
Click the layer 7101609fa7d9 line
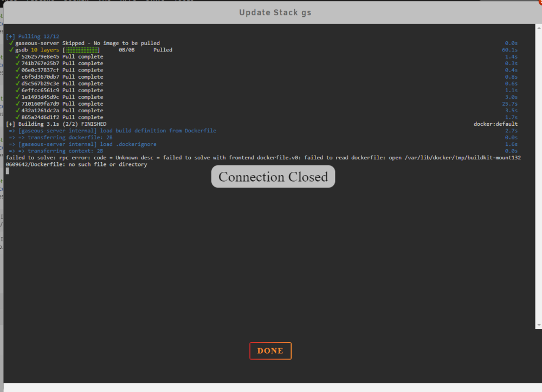pyautogui.click(x=59, y=104)
